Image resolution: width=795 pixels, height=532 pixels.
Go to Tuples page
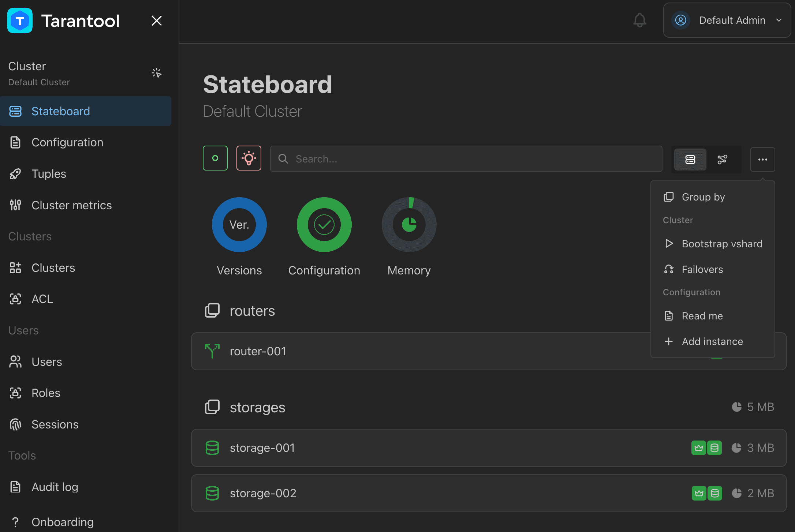click(x=86, y=174)
